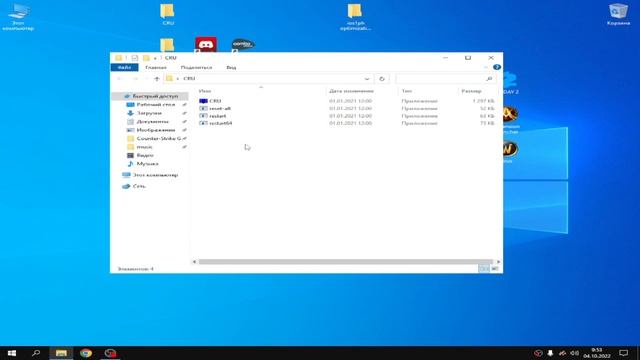Switch to the Главная ribbon tab
The height and width of the screenshot is (360, 640).
tap(156, 67)
